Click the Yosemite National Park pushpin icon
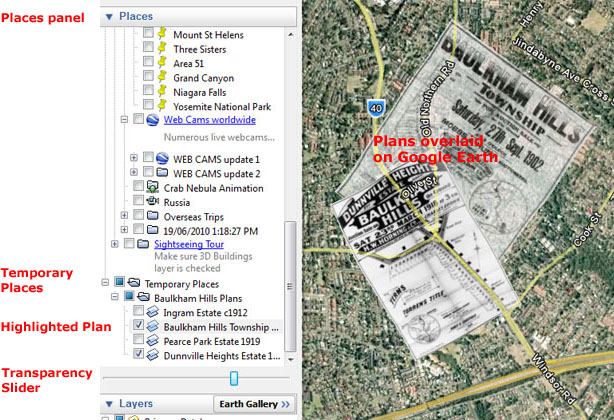The width and height of the screenshot is (614, 420). coord(162,105)
